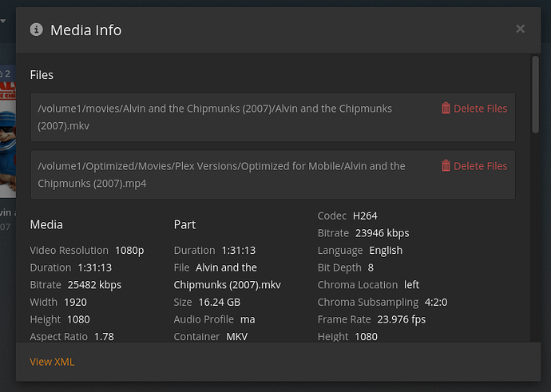The width and height of the screenshot is (551, 392).
Task: Click the Media Height 1080 value
Action: (x=78, y=319)
